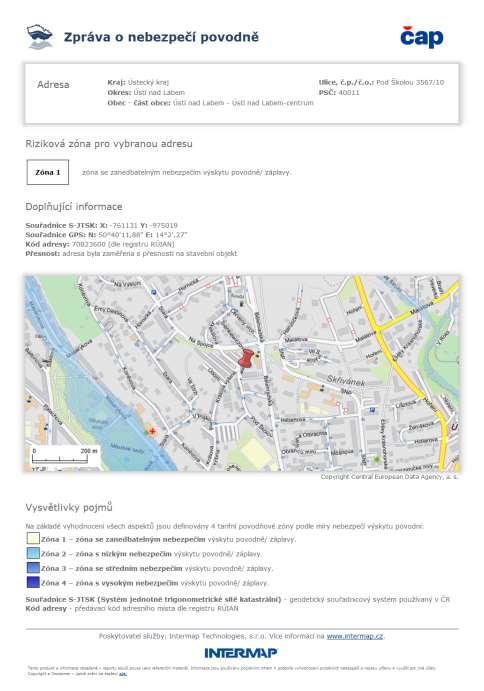This screenshot has width=484, height=691.
Task: Click the map scale bar showing 200 m
Action: [x=65, y=456]
